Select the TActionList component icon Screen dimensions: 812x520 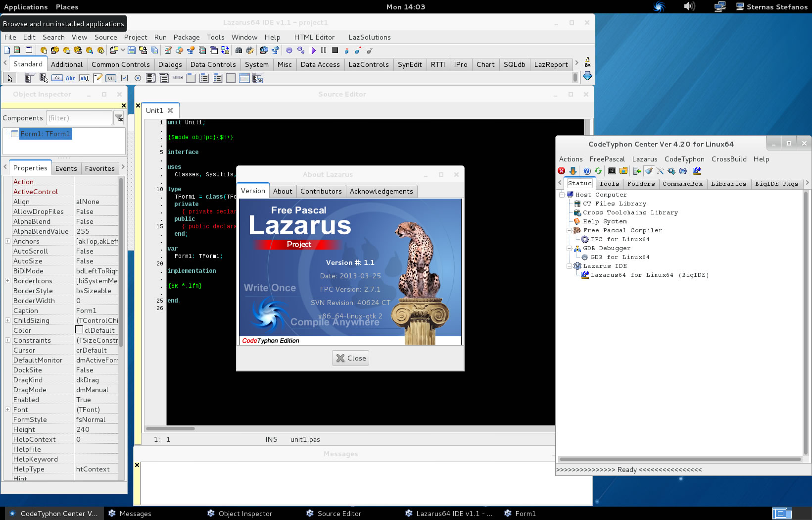[257, 78]
